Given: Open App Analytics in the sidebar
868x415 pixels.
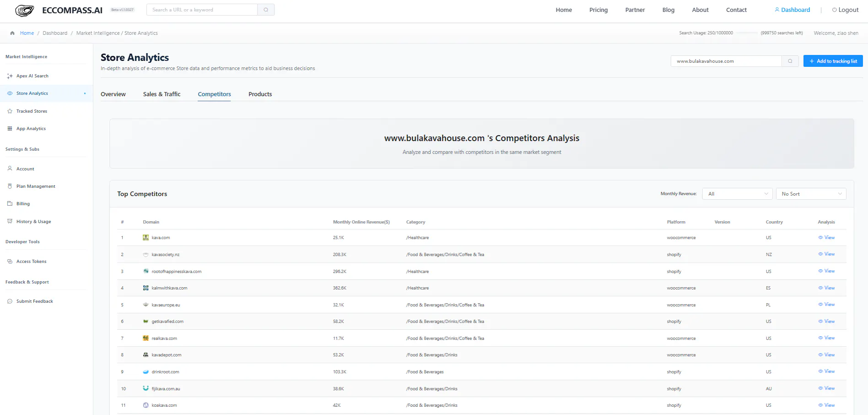Looking at the screenshot, I should 31,129.
